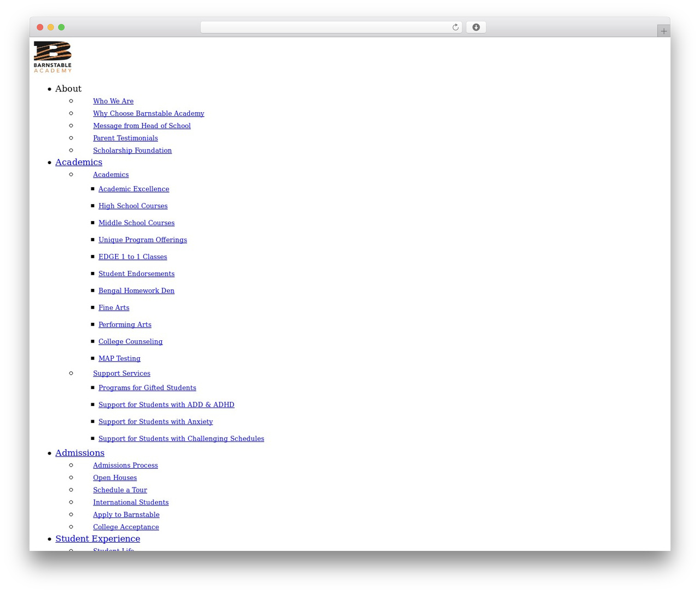Minimize the window with the yellow button
The height and width of the screenshot is (593, 700).
pos(51,27)
